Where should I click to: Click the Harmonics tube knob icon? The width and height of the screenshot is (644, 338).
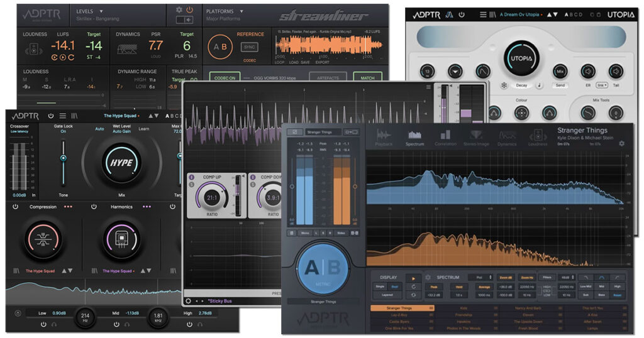tap(121, 239)
